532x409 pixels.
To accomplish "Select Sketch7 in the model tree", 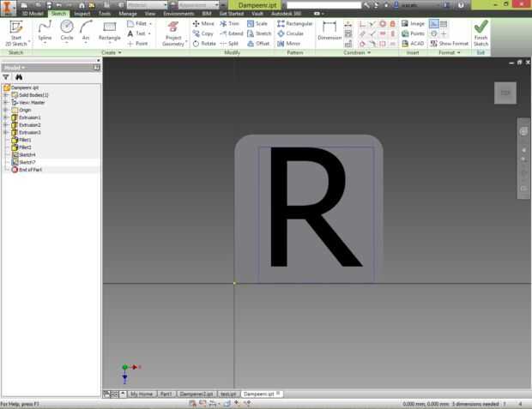I will click(27, 162).
